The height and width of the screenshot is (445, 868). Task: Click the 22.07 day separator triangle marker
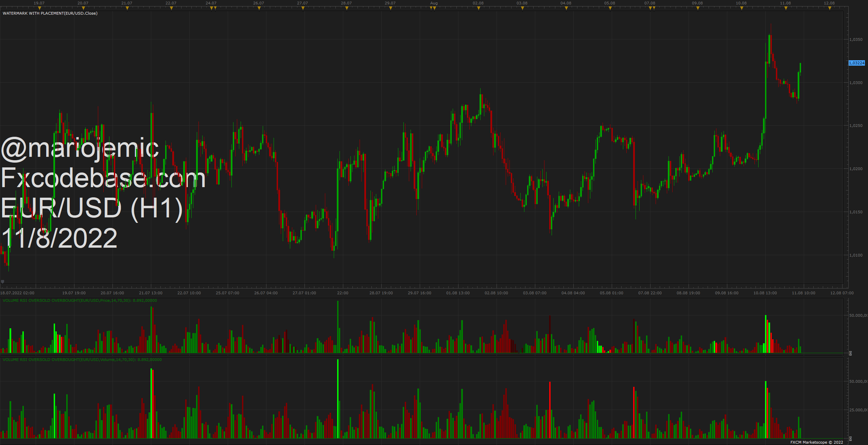pos(171,8)
